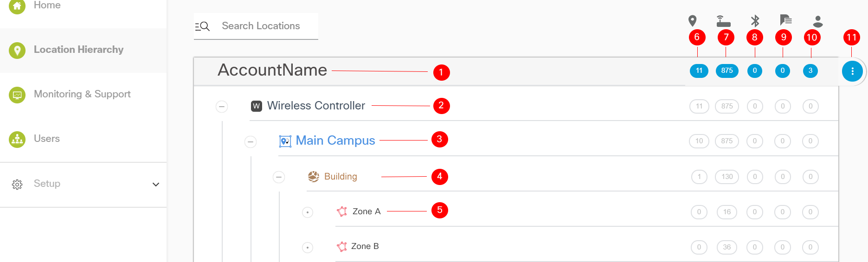Click the access point router column icon
The image size is (868, 262).
coord(723,21)
